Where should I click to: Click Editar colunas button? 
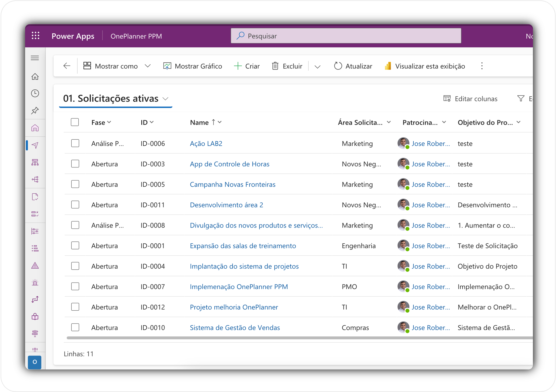470,99
